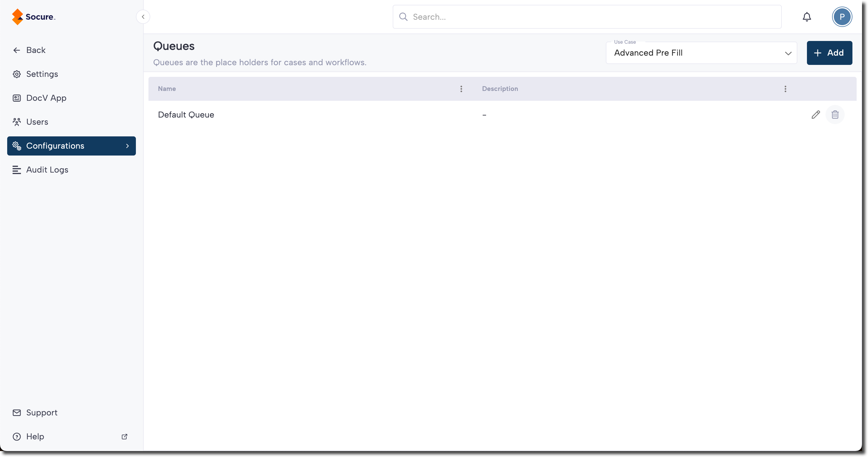
Task: Collapse the sidebar with chevron button
Action: pos(143,17)
